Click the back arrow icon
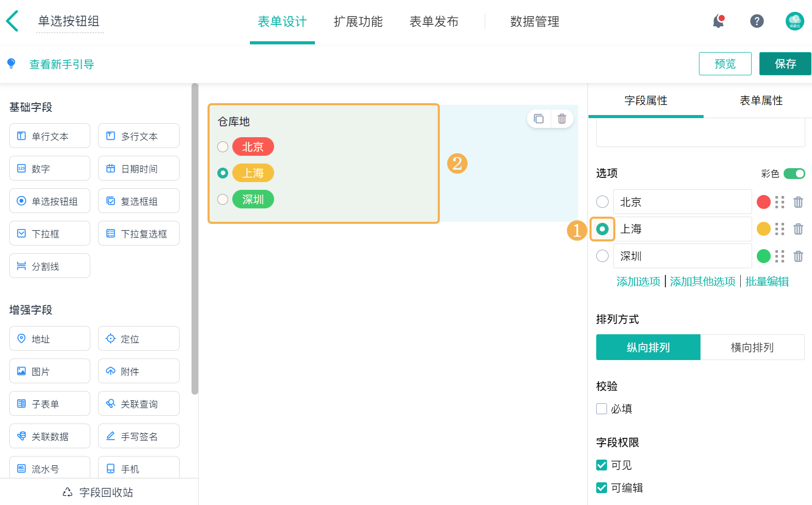 pyautogui.click(x=12, y=21)
